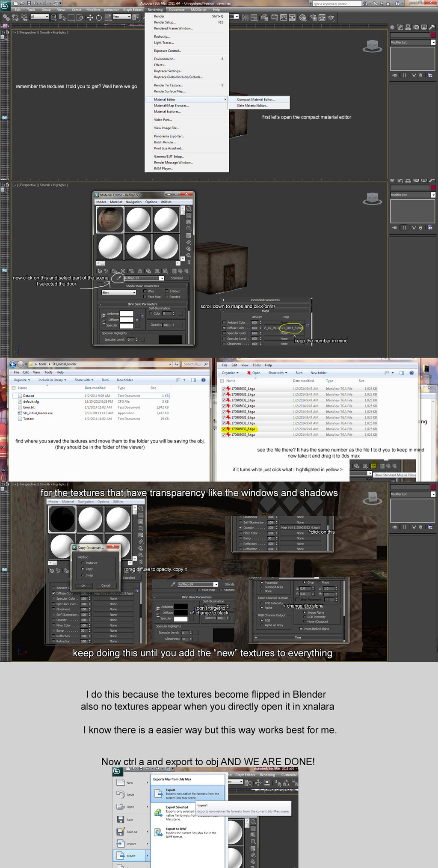This screenshot has height=868, width=438.
Task: Check the Wire checkbox in Shader Basic Parameters
Action: coord(145,291)
